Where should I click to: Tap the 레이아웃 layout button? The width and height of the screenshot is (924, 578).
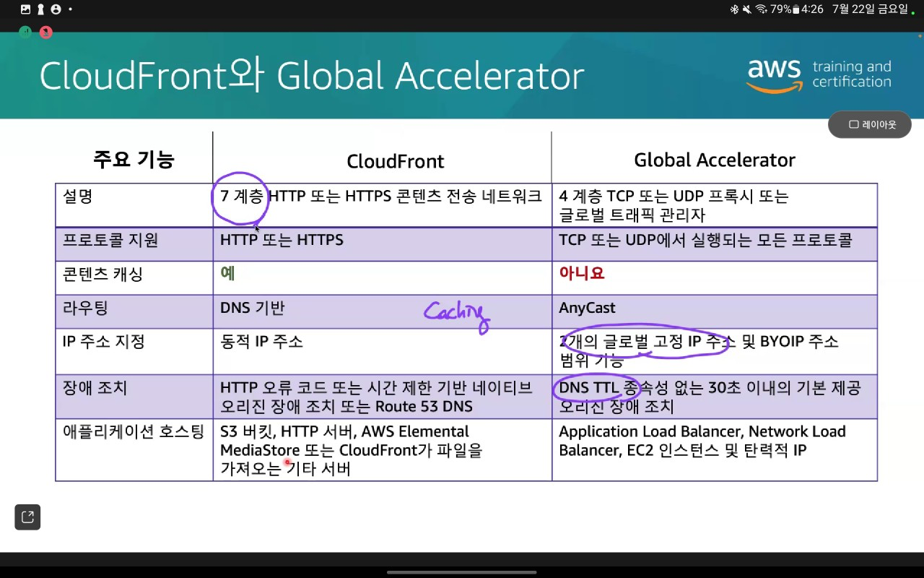869,124
